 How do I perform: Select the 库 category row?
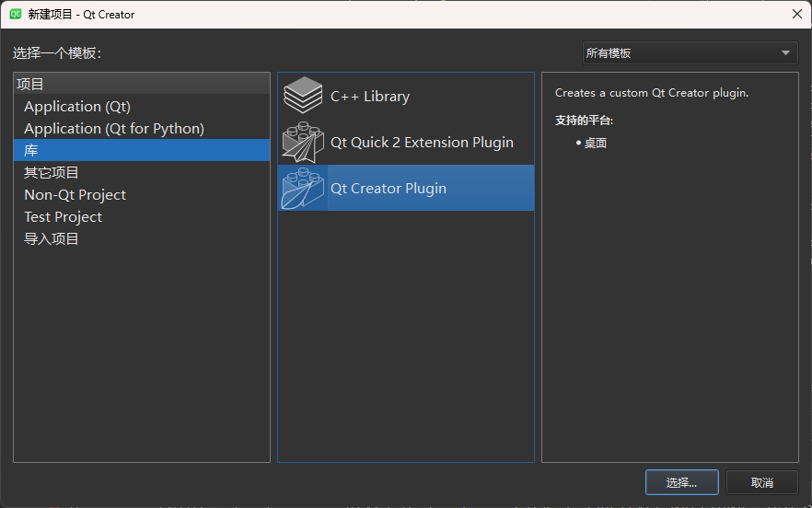pos(142,150)
